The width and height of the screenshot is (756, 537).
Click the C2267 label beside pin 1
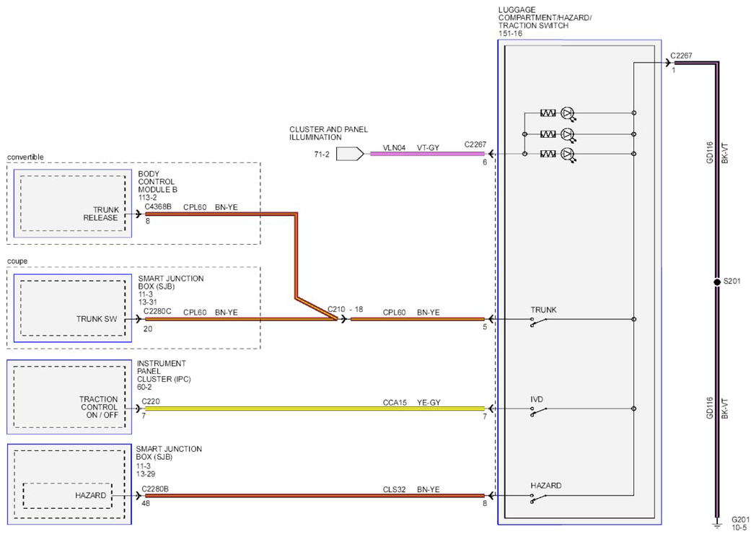pos(681,56)
